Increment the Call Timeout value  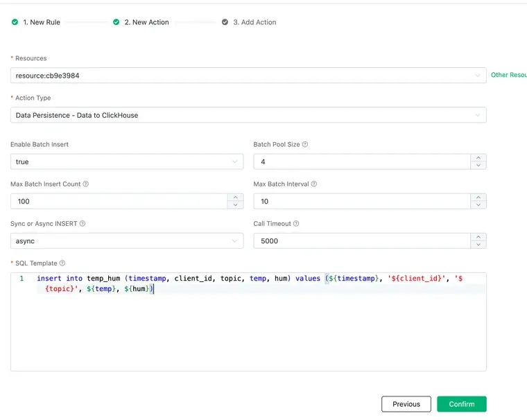(478, 236)
